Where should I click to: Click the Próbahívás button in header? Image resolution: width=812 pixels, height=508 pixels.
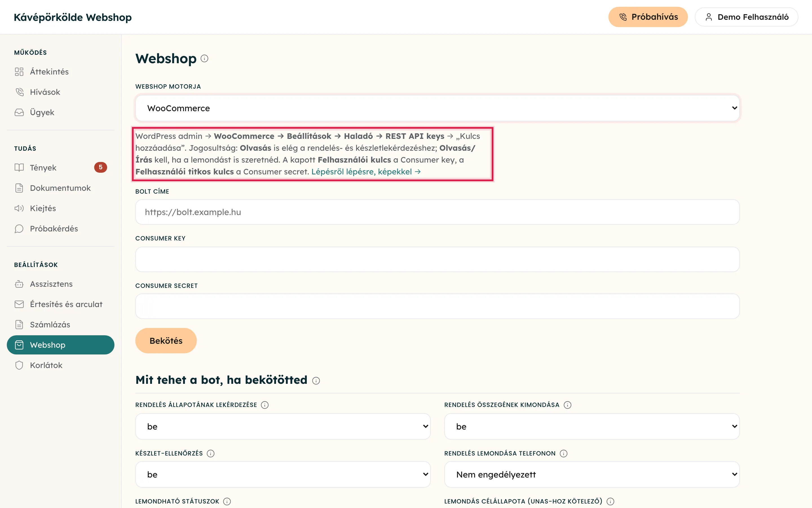tap(648, 17)
